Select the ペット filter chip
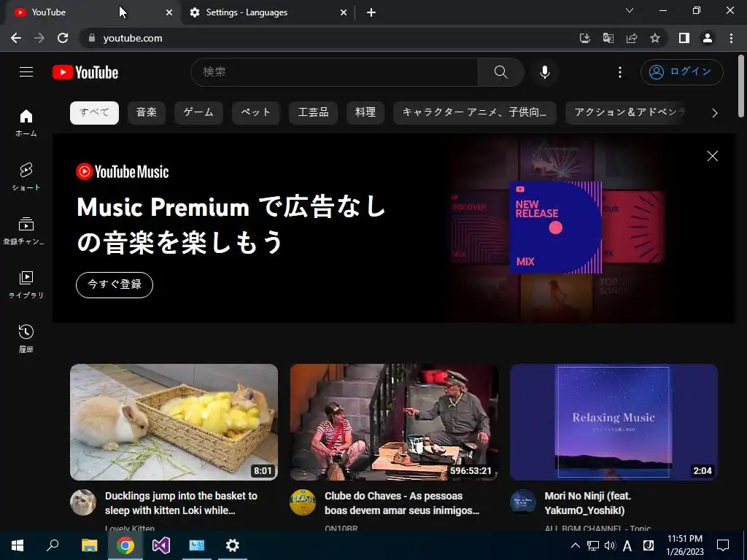The width and height of the screenshot is (747, 560). 256,112
